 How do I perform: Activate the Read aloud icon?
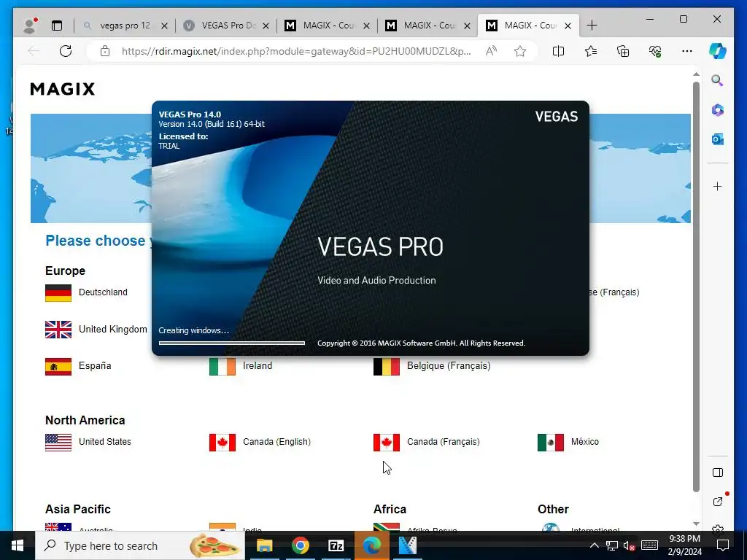pyautogui.click(x=491, y=51)
